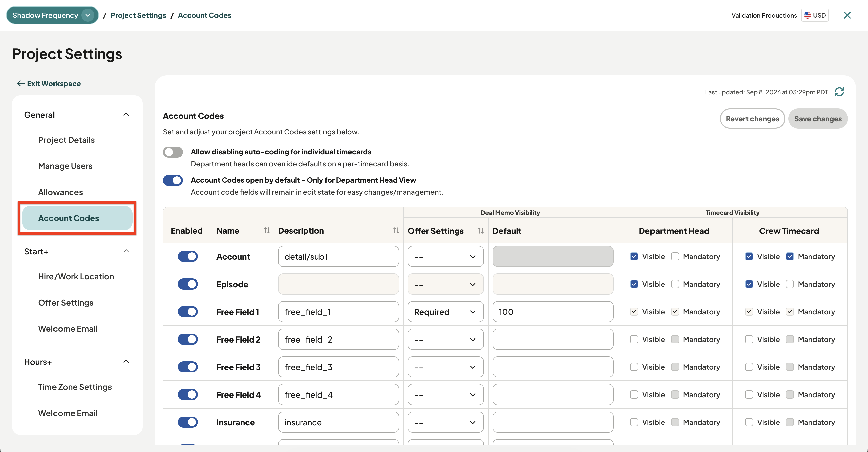Uncheck Crew Timecard Mandatory for Account

click(790, 256)
